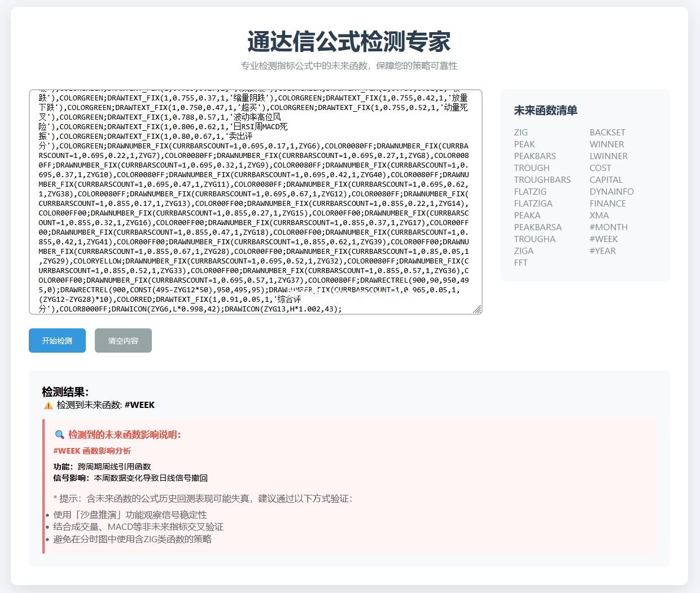Select #MONTH in the function list
This screenshot has width=700, height=593.
point(609,227)
